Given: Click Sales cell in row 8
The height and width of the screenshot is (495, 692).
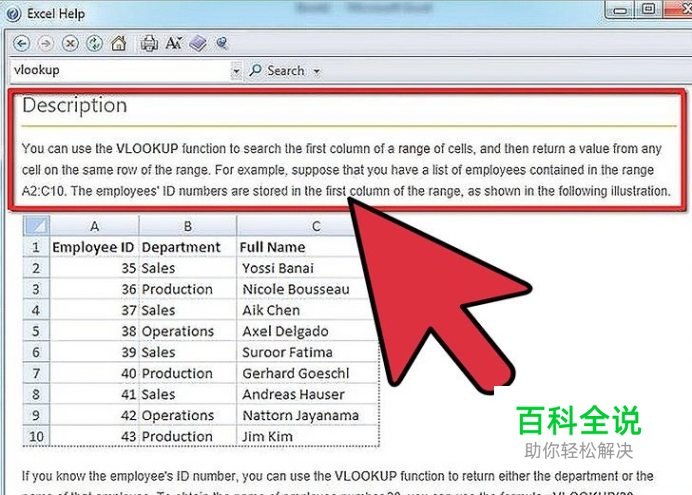Looking at the screenshot, I should click(188, 394).
